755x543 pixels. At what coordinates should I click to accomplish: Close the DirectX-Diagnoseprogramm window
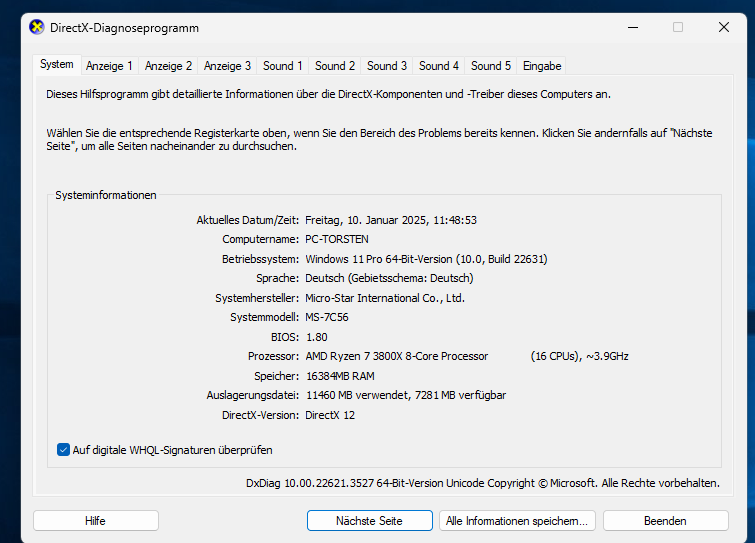click(x=724, y=27)
